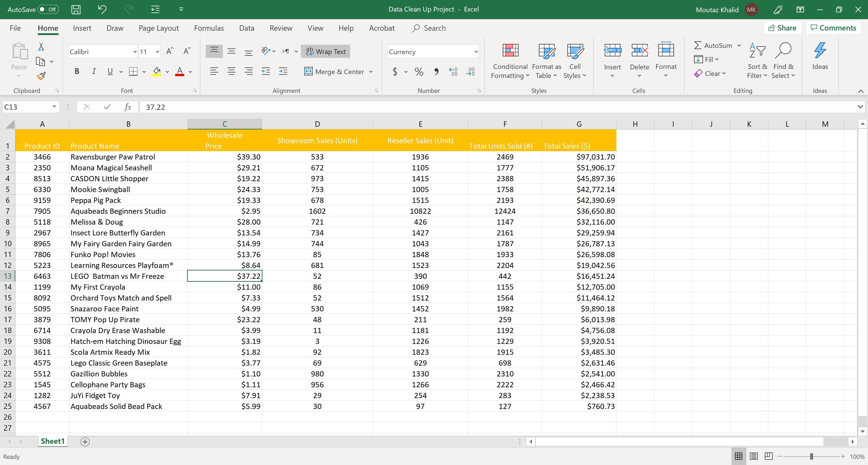Toggle Top Align for the cell

coord(214,52)
